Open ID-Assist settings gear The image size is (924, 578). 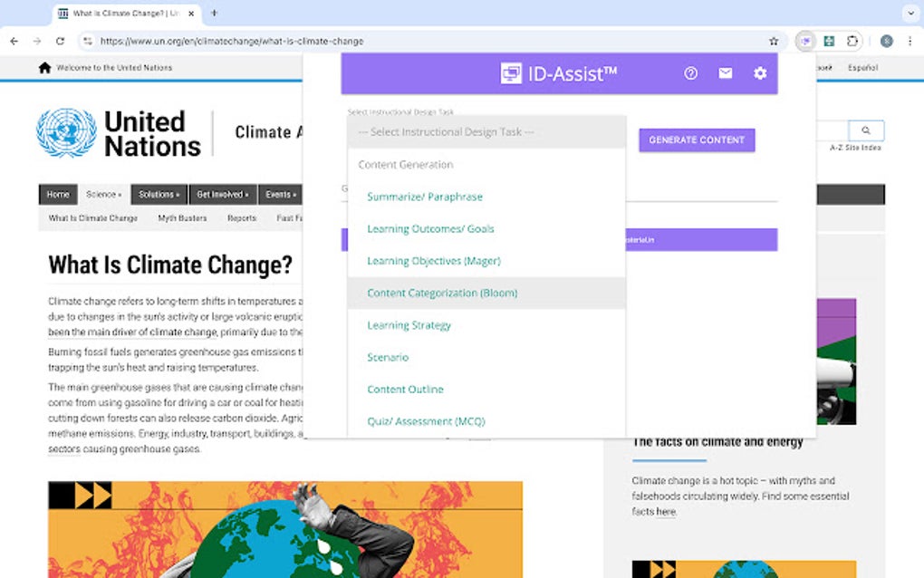click(x=759, y=74)
